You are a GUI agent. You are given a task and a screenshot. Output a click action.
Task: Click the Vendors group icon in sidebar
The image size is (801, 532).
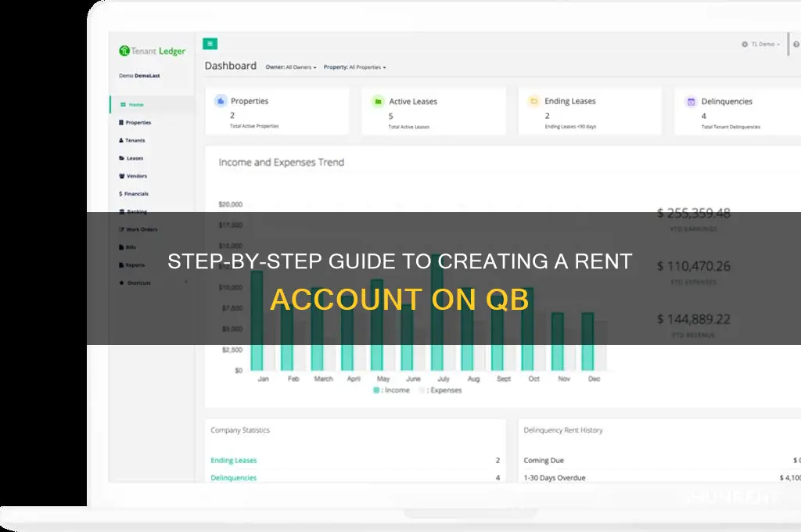pyautogui.click(x=121, y=176)
